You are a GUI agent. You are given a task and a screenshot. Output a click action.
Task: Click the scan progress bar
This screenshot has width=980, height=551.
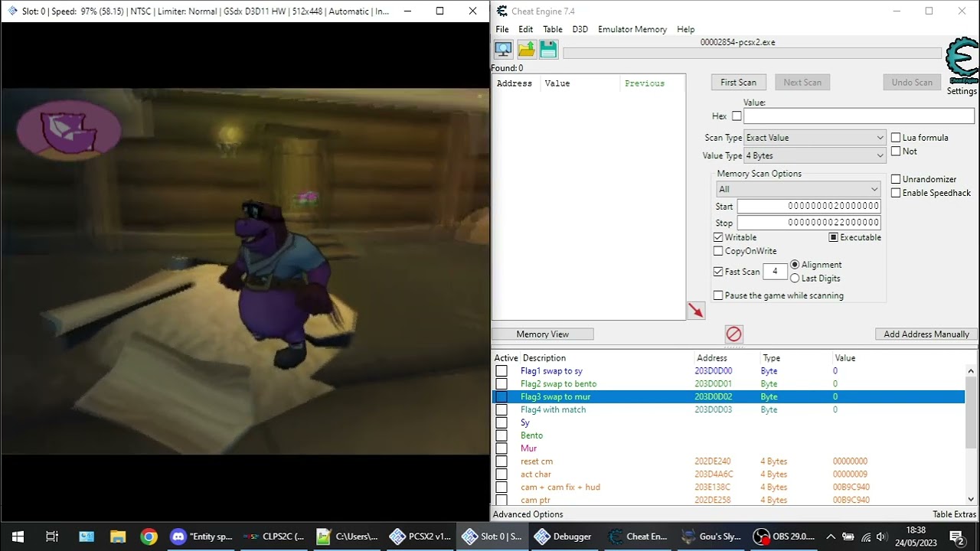752,53
